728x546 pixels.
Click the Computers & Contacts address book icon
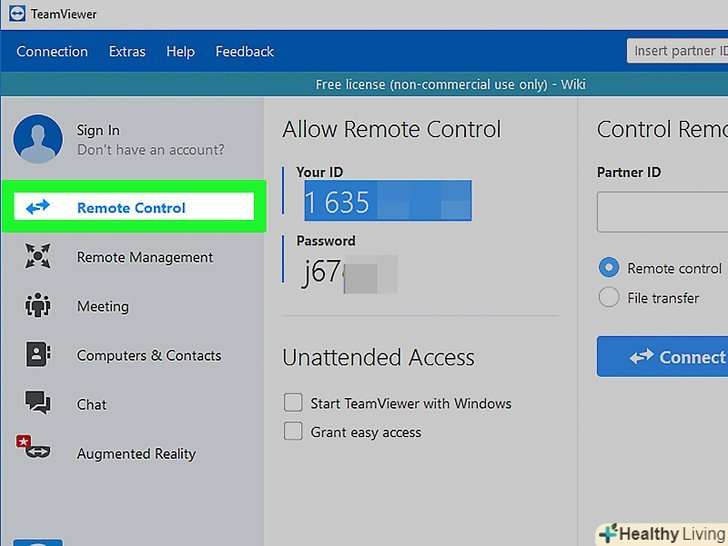pyautogui.click(x=38, y=354)
